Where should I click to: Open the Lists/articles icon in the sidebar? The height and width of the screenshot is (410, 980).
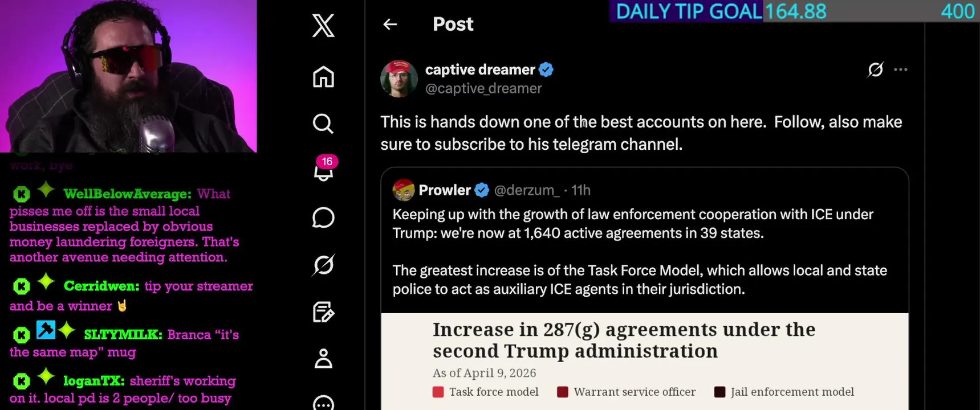point(323,312)
